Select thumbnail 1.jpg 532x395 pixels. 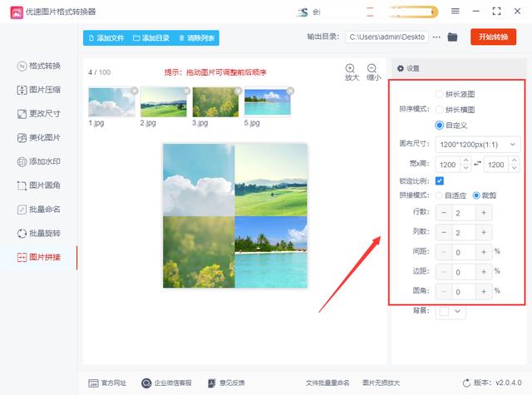(x=111, y=101)
